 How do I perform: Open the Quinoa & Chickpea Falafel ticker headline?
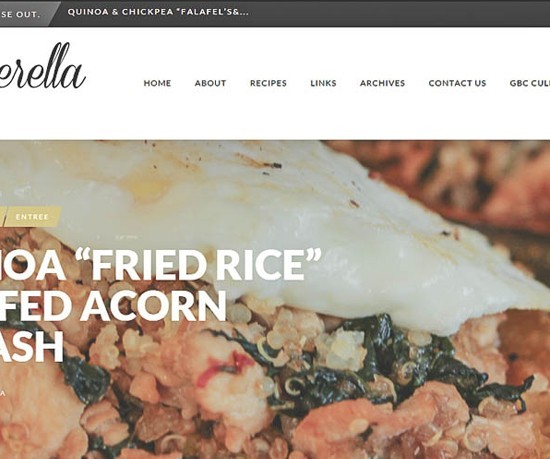[x=158, y=12]
